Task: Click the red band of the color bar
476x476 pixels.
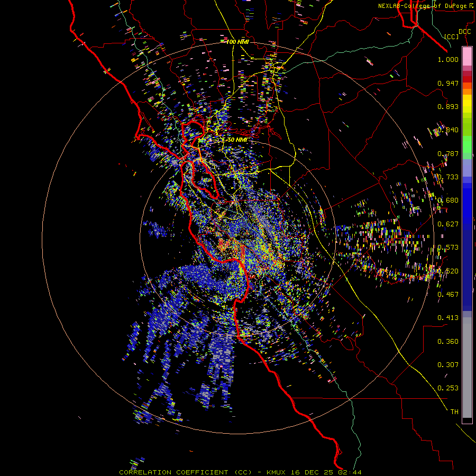Action: (467, 79)
